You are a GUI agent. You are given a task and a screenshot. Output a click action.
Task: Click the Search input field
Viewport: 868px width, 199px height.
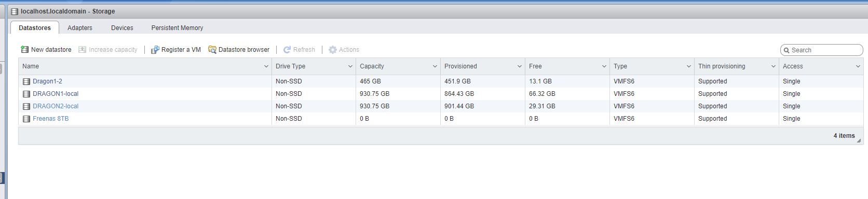coord(822,50)
